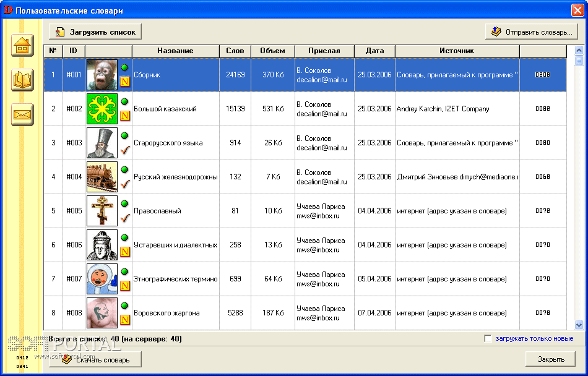Screen dimensions: 588x376
Task: Click the Отправить словарь button
Action: pyautogui.click(x=530, y=32)
